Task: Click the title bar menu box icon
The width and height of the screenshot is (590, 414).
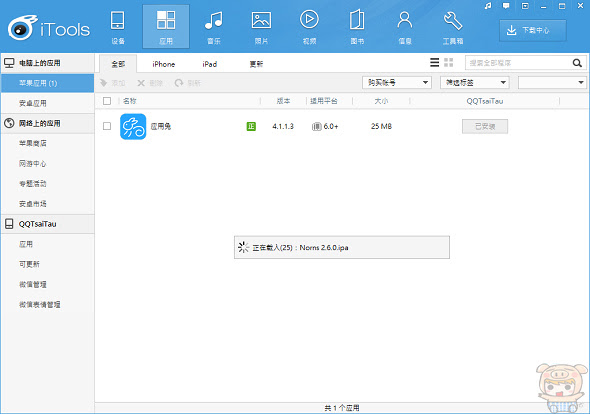Action: click(525, 6)
